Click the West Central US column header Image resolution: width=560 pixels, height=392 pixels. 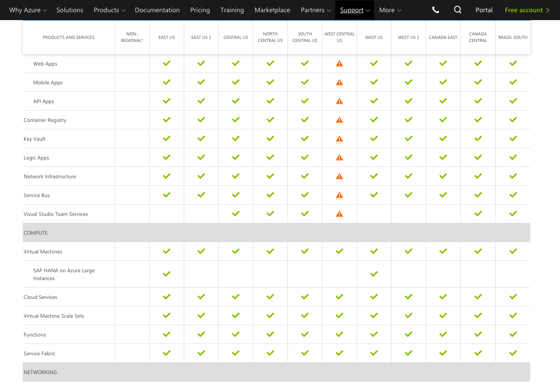339,37
